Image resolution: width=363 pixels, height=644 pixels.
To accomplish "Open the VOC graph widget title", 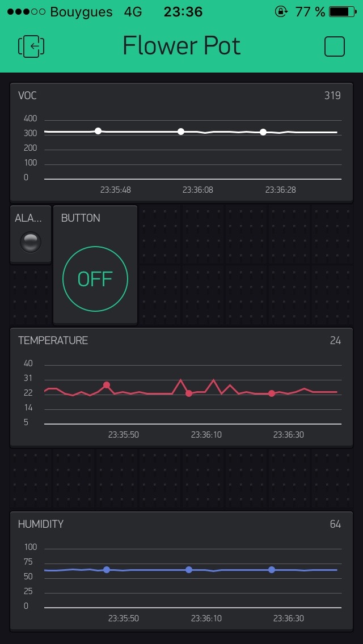I will (28, 96).
